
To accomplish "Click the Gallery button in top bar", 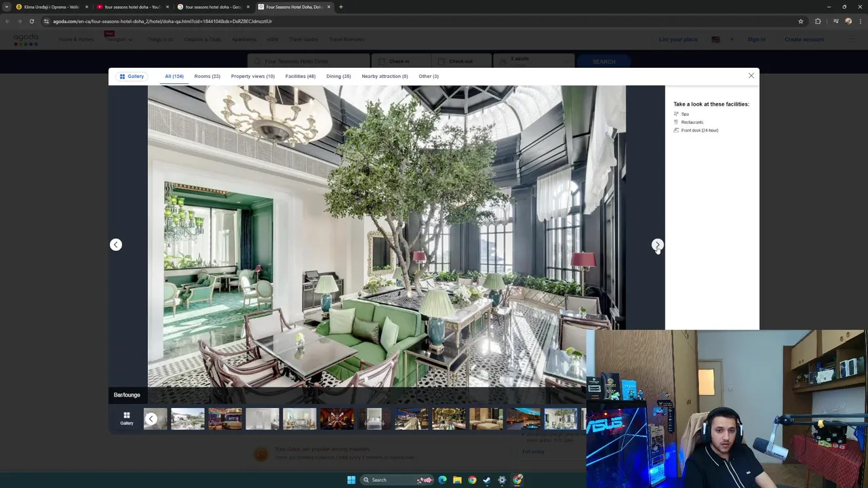I will pyautogui.click(x=132, y=77).
